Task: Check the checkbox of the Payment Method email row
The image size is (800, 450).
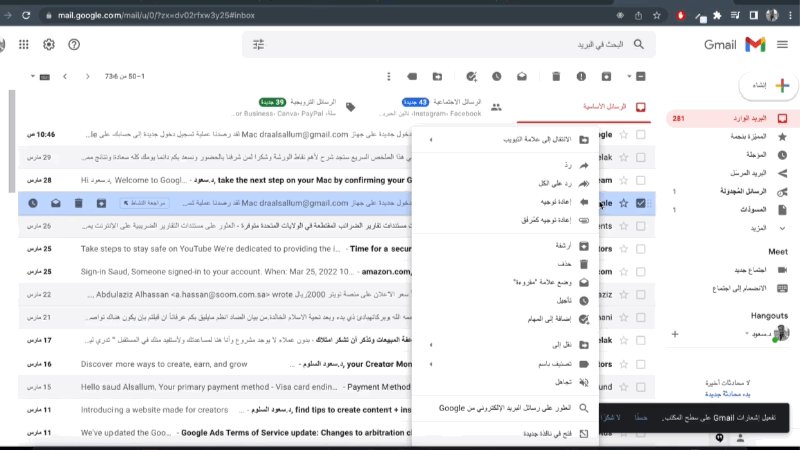Action: click(641, 387)
